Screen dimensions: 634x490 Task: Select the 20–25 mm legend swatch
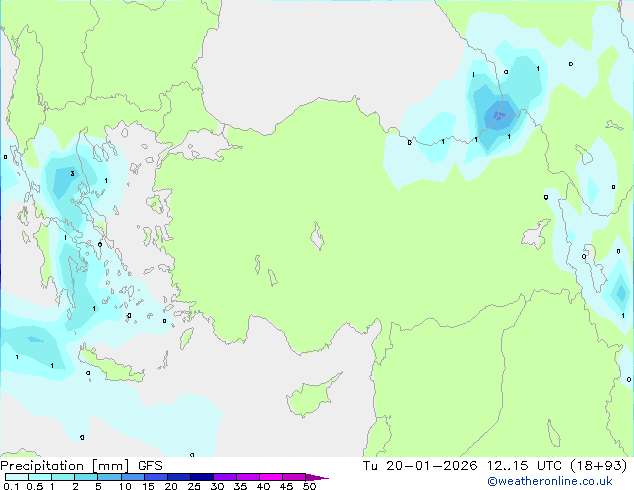click(x=178, y=477)
